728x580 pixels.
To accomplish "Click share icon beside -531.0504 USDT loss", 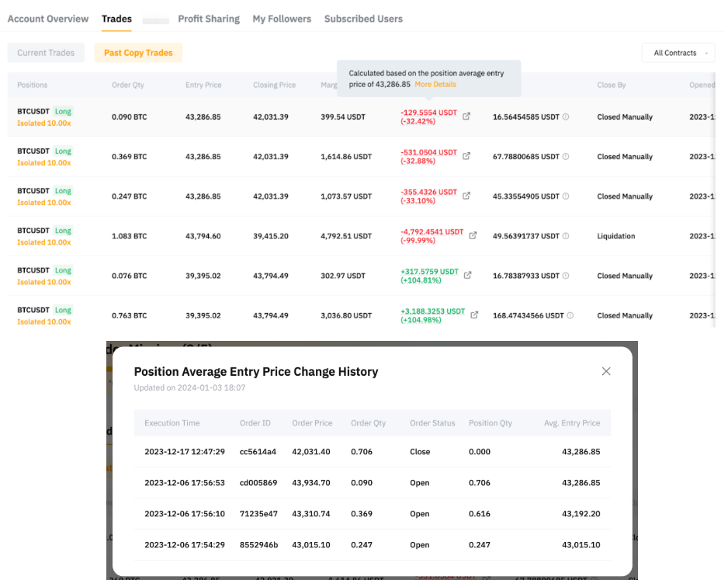I will click(466, 156).
